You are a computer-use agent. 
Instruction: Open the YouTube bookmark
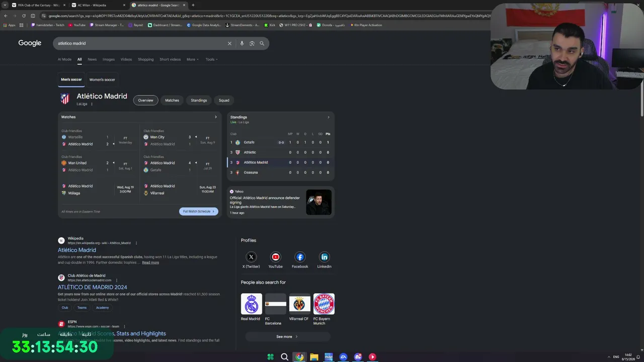[x=77, y=25]
